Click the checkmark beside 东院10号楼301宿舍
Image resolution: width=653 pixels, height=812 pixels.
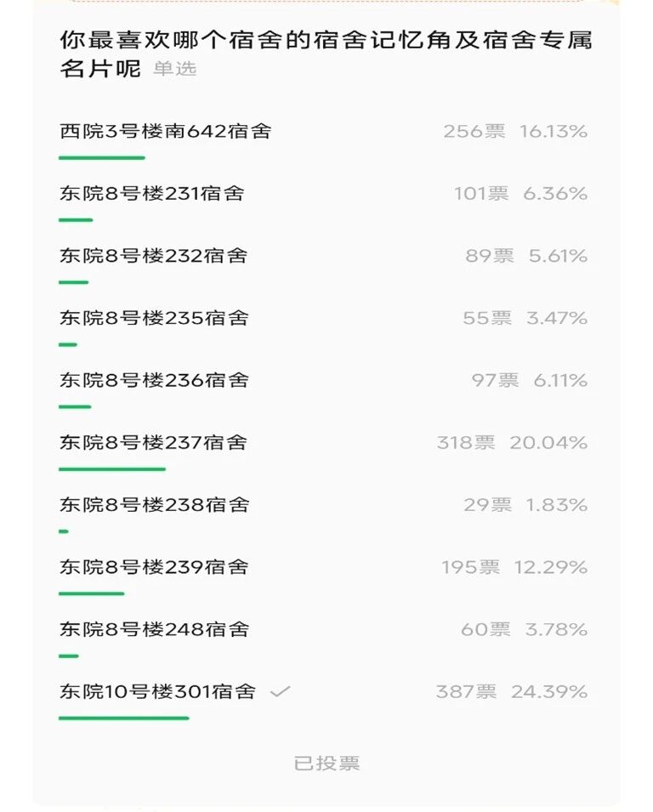(280, 692)
